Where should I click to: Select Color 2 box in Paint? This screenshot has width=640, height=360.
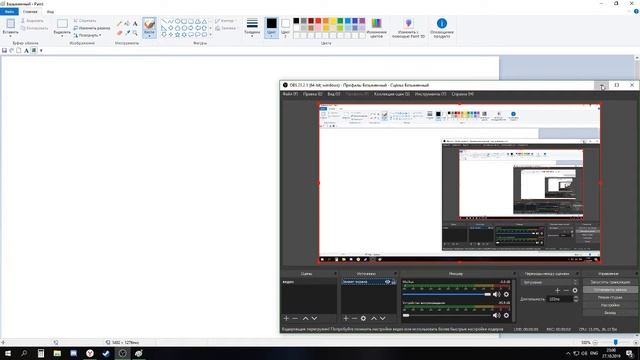point(285,28)
